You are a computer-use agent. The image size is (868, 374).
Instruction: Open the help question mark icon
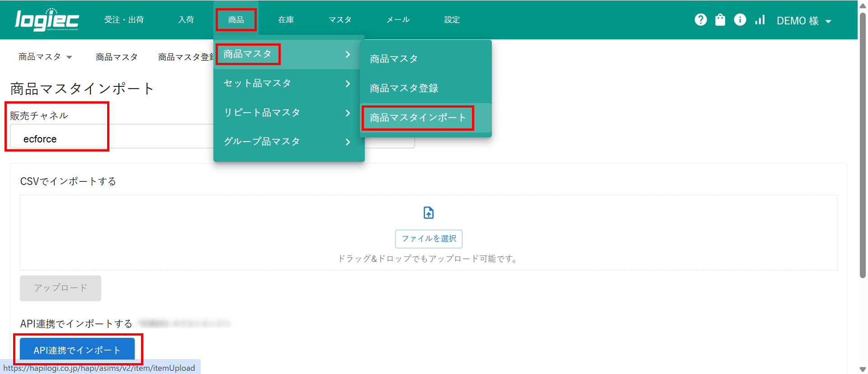click(x=700, y=20)
